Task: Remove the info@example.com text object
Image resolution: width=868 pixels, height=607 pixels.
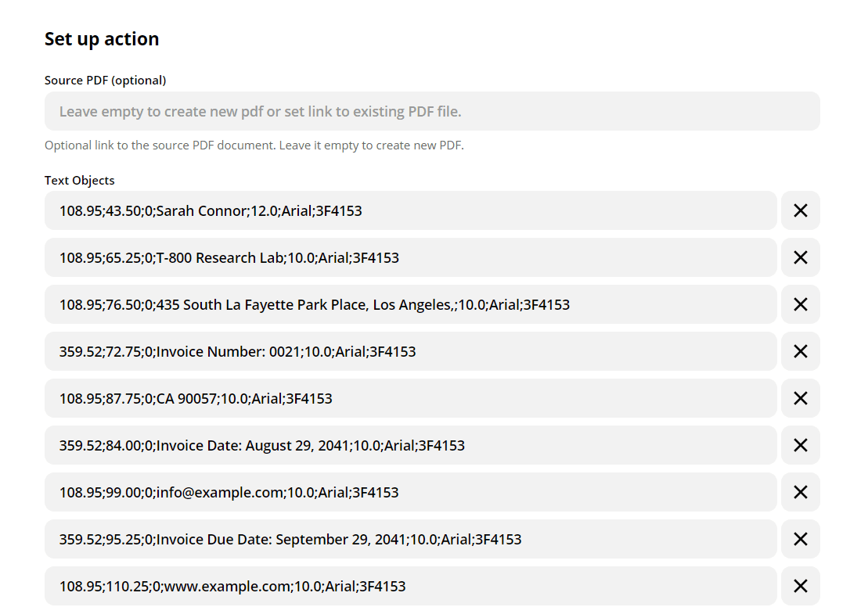Action: click(x=800, y=492)
